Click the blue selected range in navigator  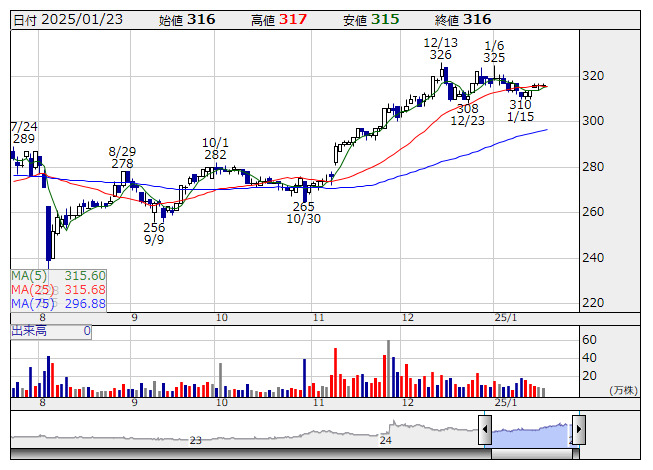click(x=531, y=436)
